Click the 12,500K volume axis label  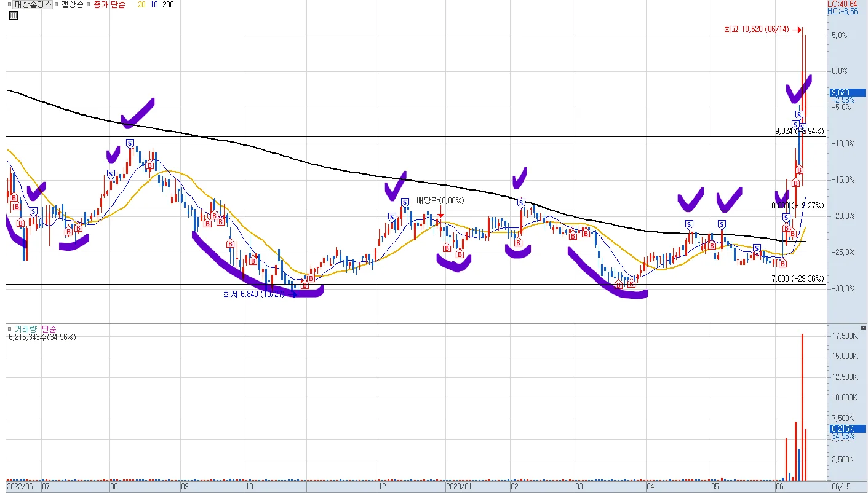tap(844, 377)
